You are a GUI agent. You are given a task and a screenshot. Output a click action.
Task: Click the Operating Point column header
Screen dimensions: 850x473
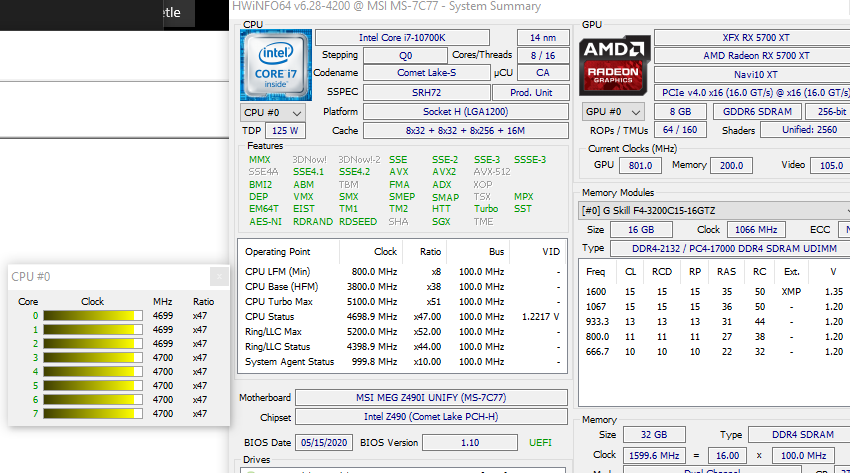(x=277, y=252)
